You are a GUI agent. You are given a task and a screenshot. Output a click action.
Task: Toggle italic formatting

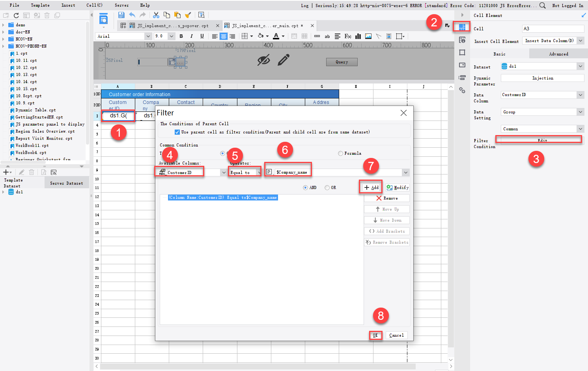[191, 36]
